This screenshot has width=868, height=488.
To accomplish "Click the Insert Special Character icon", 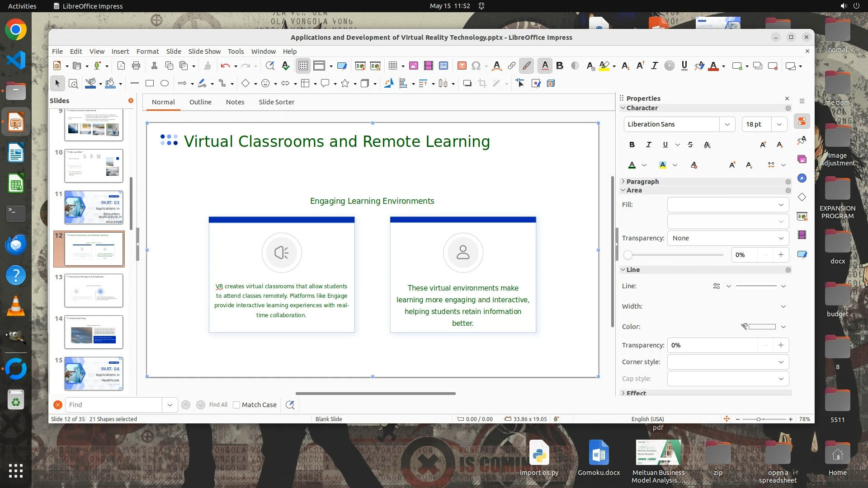I will 476,66.
